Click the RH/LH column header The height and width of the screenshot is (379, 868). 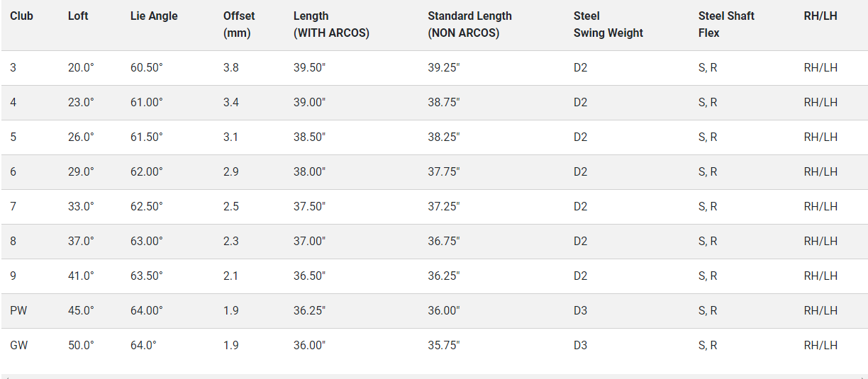[x=820, y=16]
